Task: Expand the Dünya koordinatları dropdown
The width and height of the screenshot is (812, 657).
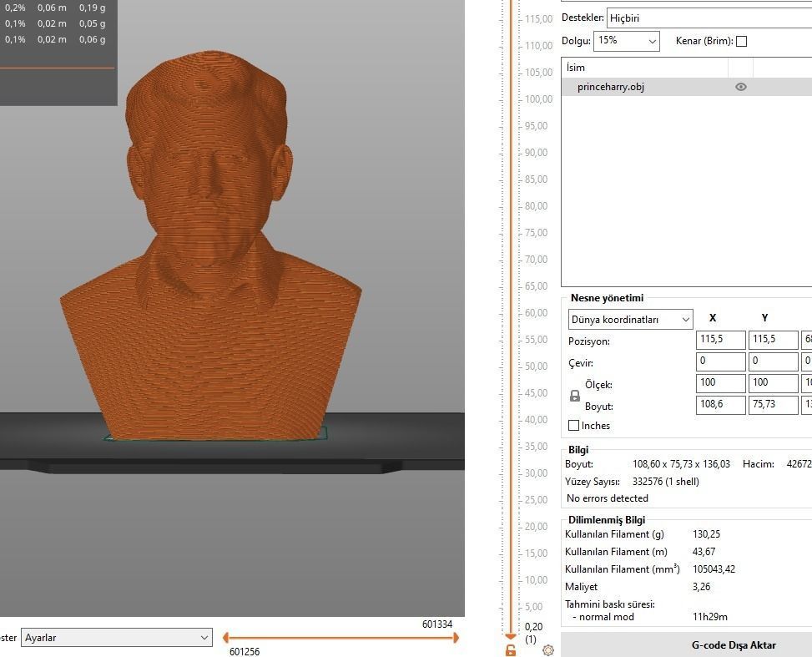Action: [630, 320]
